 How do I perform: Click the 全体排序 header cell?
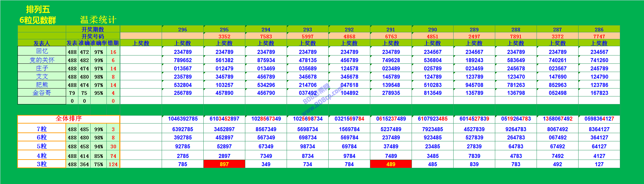(x=68, y=119)
